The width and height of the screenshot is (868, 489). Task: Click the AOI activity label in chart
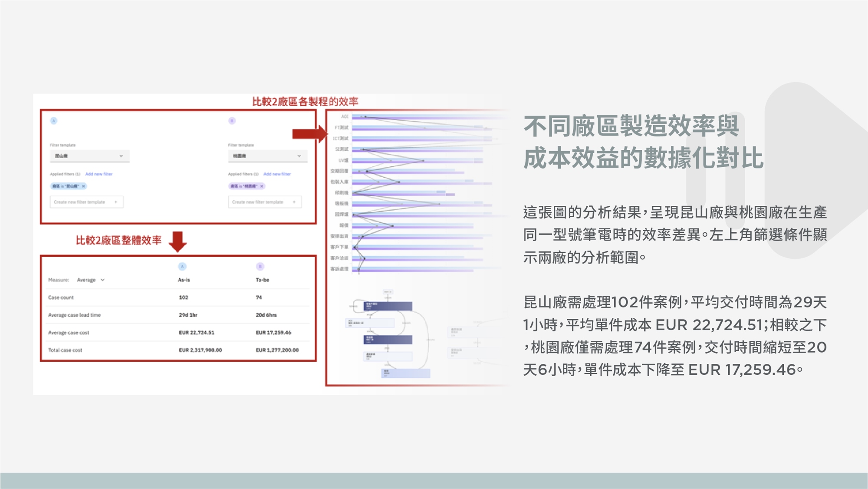[345, 117]
